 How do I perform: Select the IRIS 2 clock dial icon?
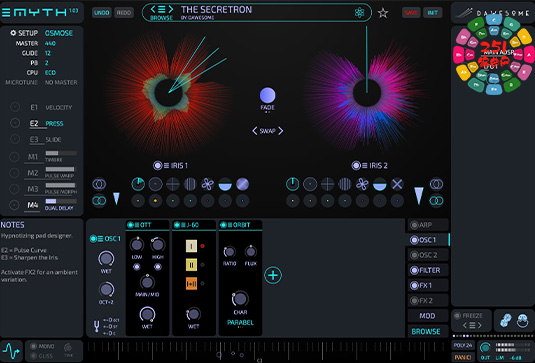(x=292, y=184)
